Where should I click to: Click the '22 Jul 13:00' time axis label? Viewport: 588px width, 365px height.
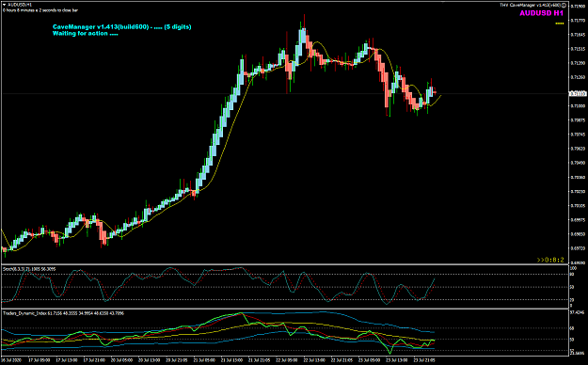coord(314,360)
